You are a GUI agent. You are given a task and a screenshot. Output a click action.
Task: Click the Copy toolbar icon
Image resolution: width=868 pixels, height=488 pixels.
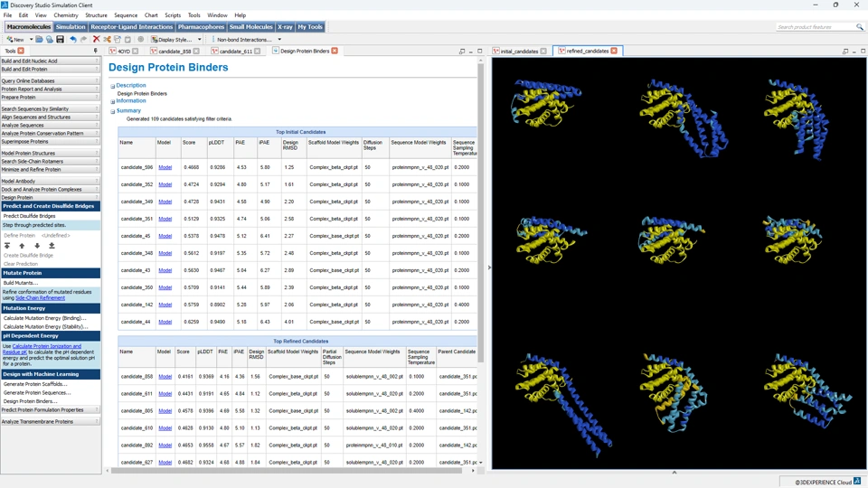[x=118, y=39]
